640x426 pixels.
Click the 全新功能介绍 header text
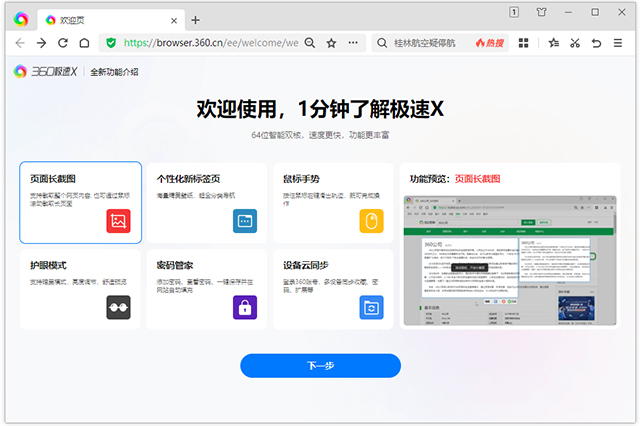[114, 72]
